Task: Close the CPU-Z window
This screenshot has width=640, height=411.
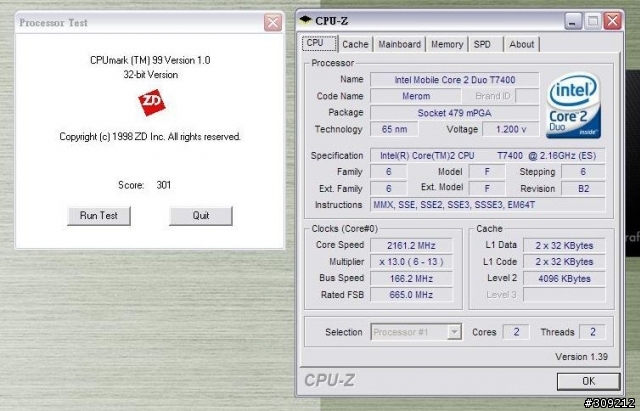Action: tap(612, 20)
